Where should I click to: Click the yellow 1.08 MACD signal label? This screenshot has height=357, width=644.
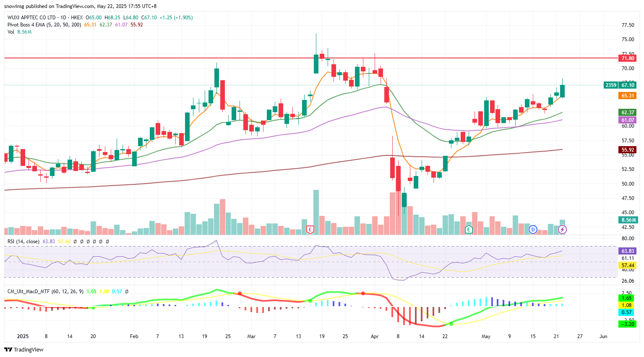point(627,305)
